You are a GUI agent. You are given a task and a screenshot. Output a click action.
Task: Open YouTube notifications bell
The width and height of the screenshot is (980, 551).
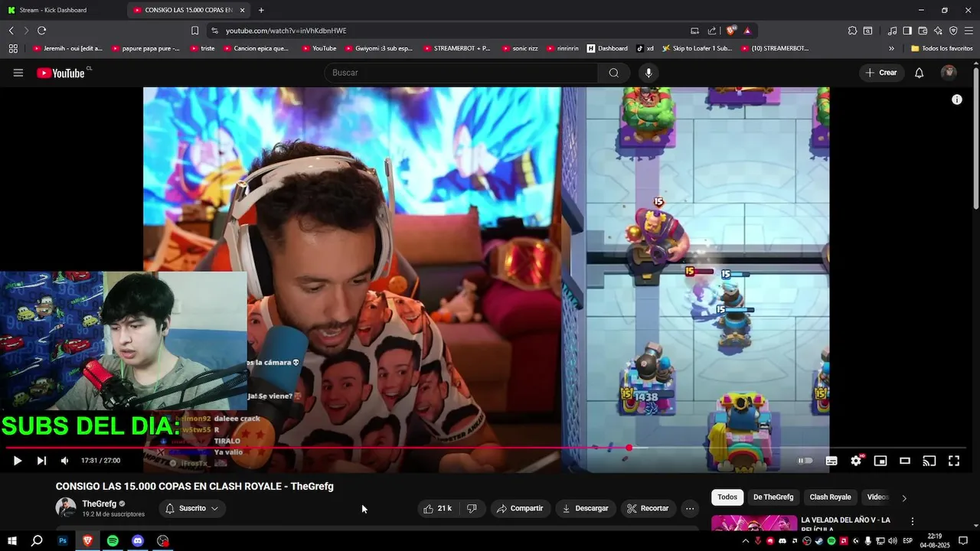pyautogui.click(x=919, y=73)
